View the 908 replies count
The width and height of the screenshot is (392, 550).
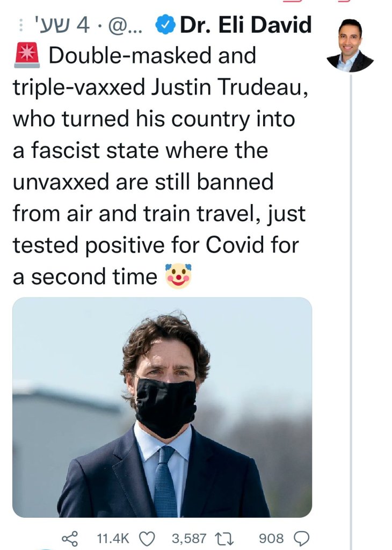(x=271, y=538)
